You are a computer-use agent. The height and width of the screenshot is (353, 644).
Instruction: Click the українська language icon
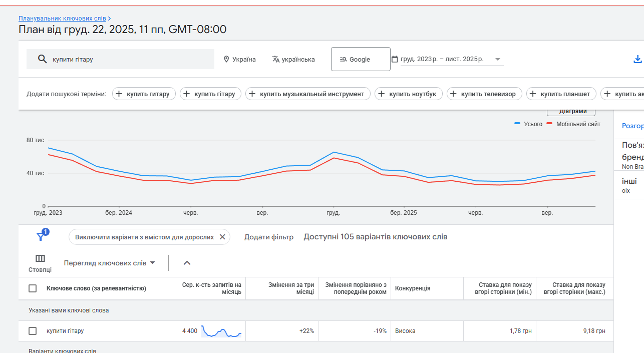275,59
